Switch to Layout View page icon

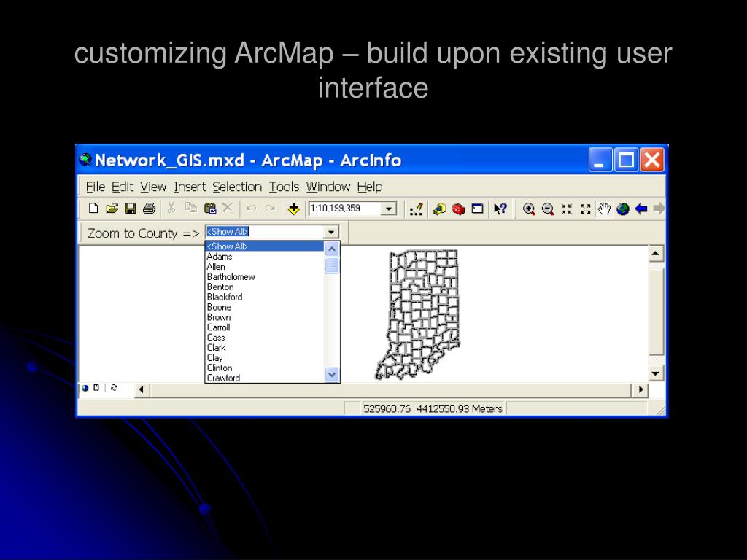96,388
